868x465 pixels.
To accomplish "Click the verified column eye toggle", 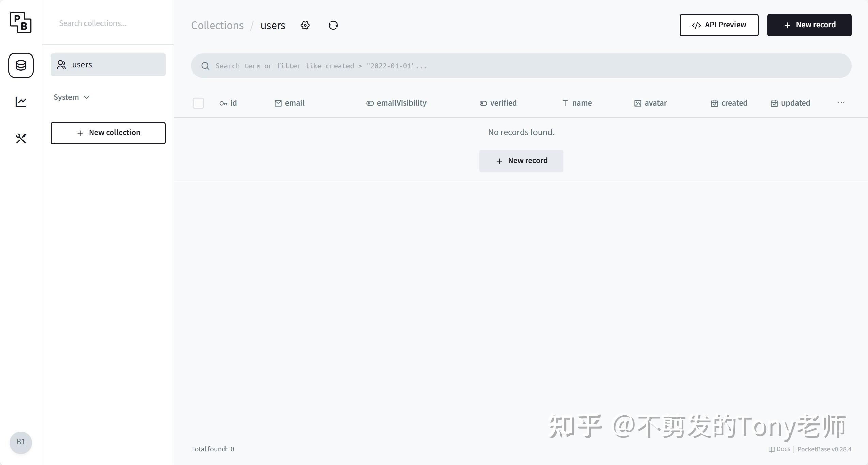I will (x=483, y=103).
